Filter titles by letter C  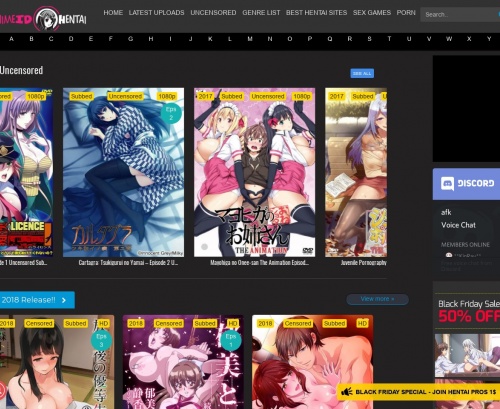[51, 39]
